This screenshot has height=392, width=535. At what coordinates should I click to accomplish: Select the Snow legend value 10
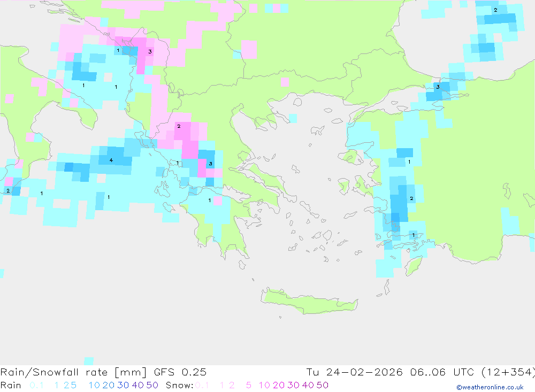tap(264, 385)
